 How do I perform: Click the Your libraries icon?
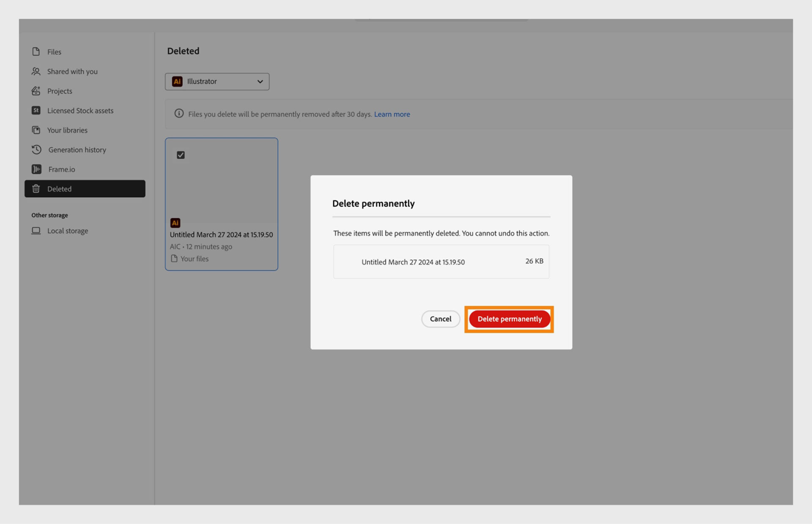click(x=36, y=130)
